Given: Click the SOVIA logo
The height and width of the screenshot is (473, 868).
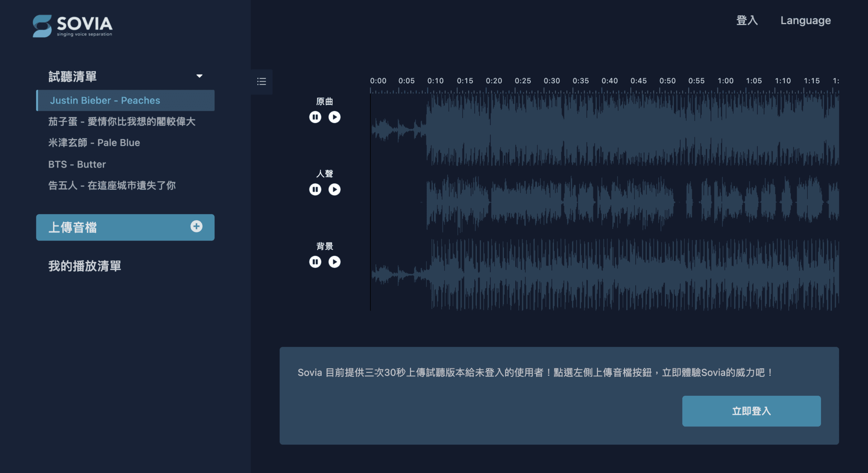Looking at the screenshot, I should pos(72,26).
